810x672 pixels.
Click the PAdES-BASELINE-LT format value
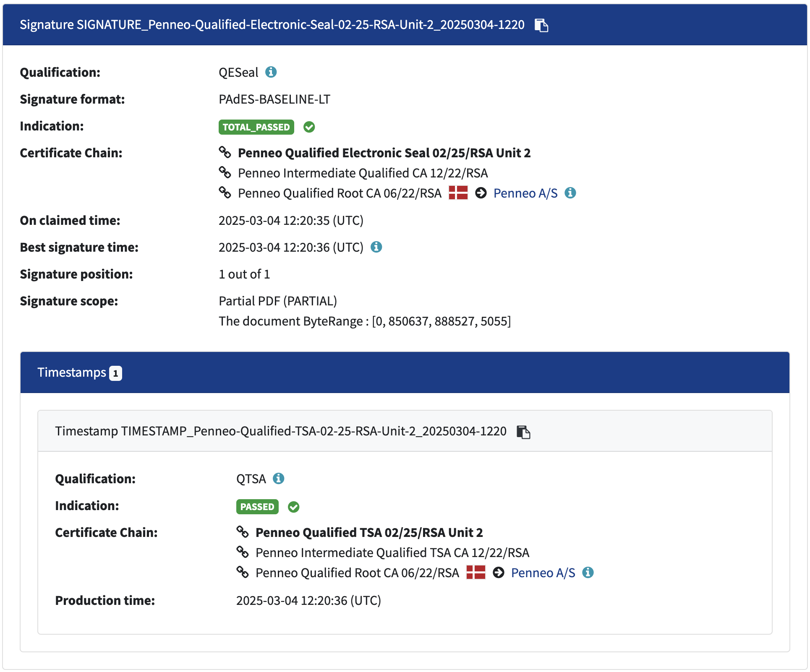(274, 99)
